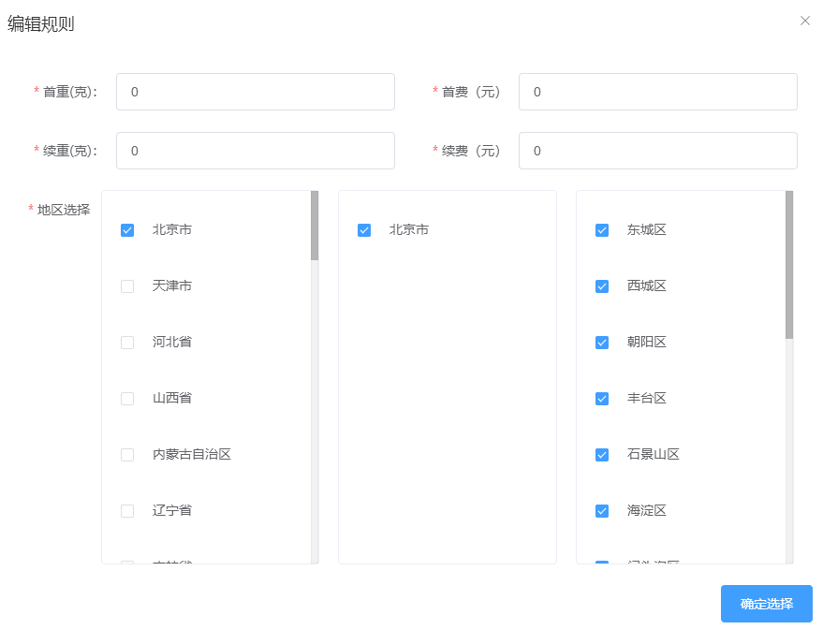Image resolution: width=823 pixels, height=644 pixels.
Task: Click the 天津市 label text
Action: (172, 286)
